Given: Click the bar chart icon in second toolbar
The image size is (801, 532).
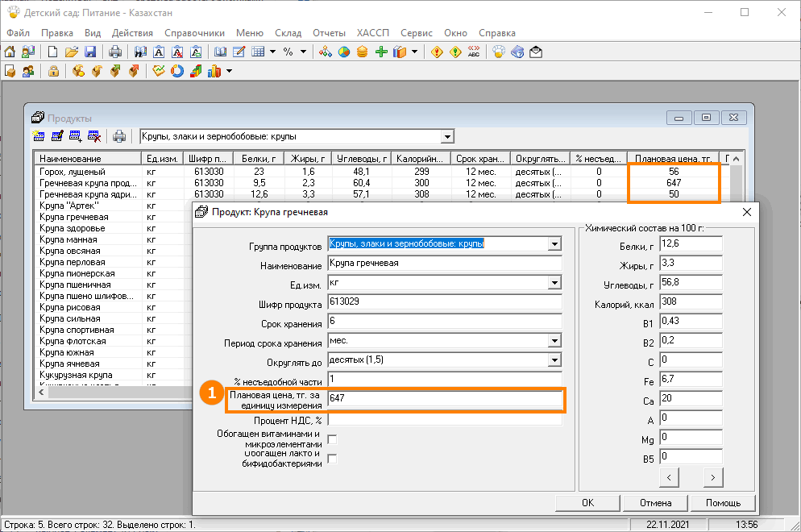Looking at the screenshot, I should click(x=214, y=71).
